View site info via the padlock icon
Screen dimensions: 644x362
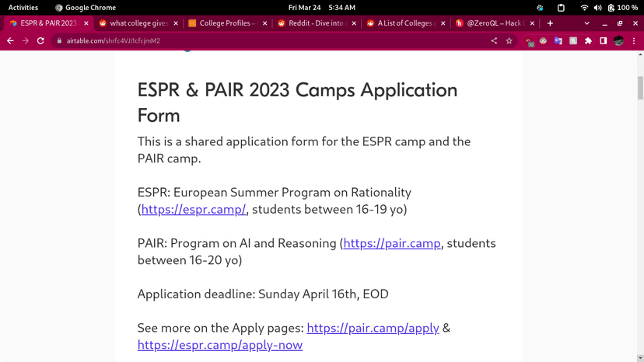click(58, 40)
